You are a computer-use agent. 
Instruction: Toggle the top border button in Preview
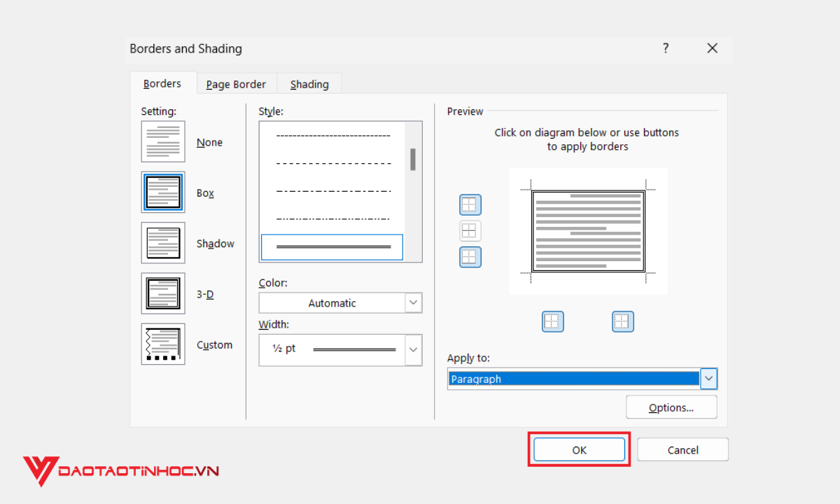coord(470,205)
